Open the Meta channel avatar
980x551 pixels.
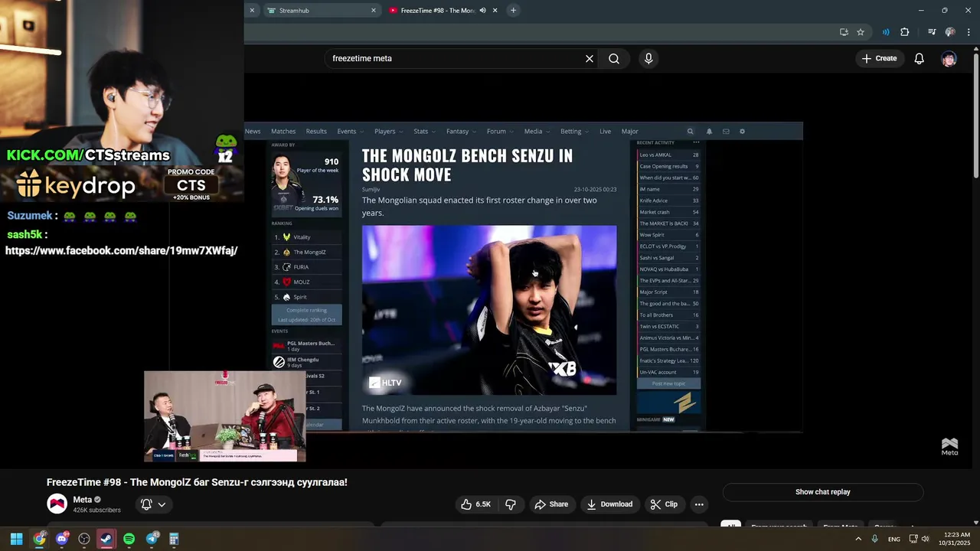(x=57, y=504)
